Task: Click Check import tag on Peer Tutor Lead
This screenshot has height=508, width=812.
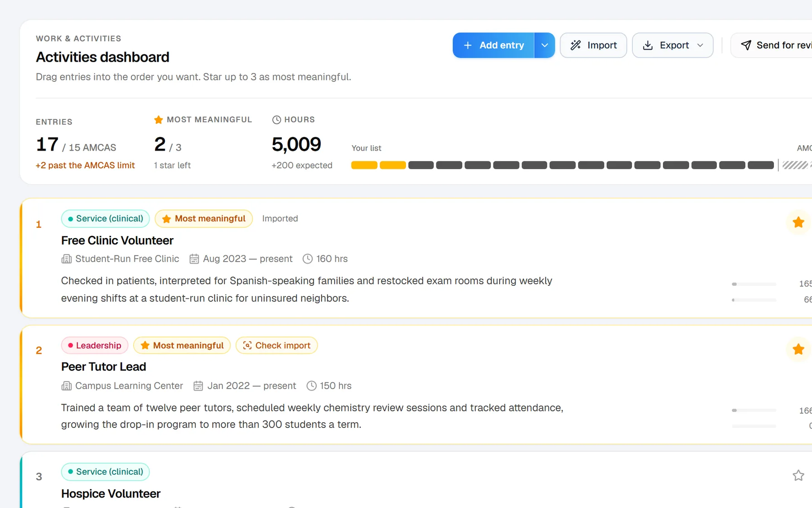Action: click(x=276, y=346)
